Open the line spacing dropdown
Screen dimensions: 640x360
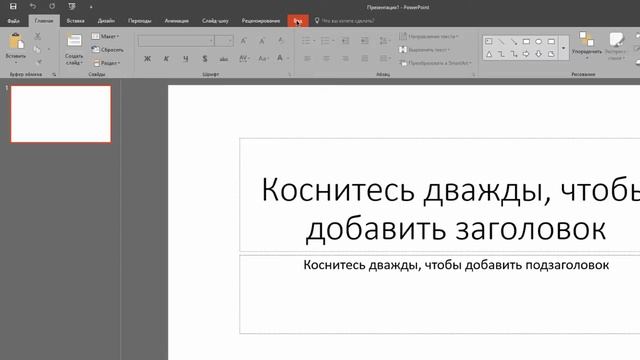(384, 41)
